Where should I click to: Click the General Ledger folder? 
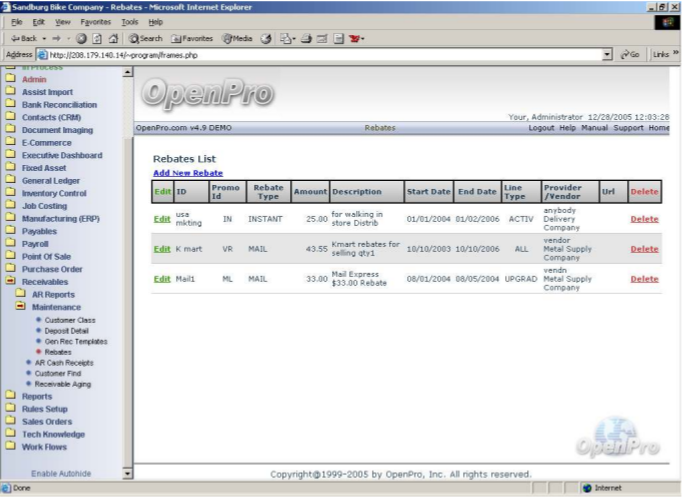52,180
